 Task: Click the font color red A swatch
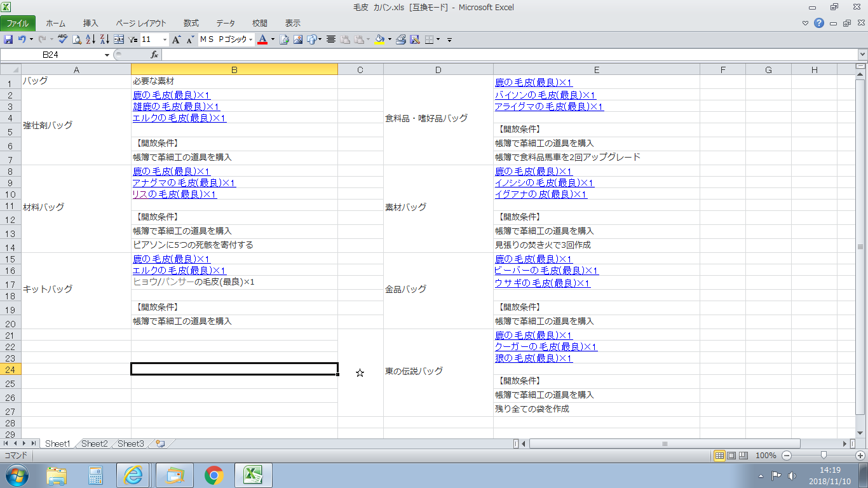pos(262,39)
